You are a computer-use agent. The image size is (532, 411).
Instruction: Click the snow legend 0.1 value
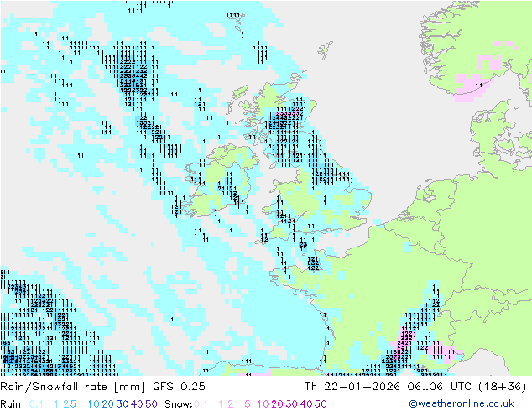click(201, 404)
